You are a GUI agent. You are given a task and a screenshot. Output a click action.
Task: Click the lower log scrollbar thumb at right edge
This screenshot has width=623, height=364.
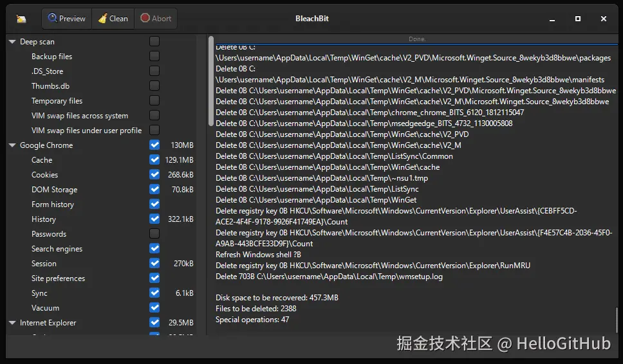click(617, 320)
